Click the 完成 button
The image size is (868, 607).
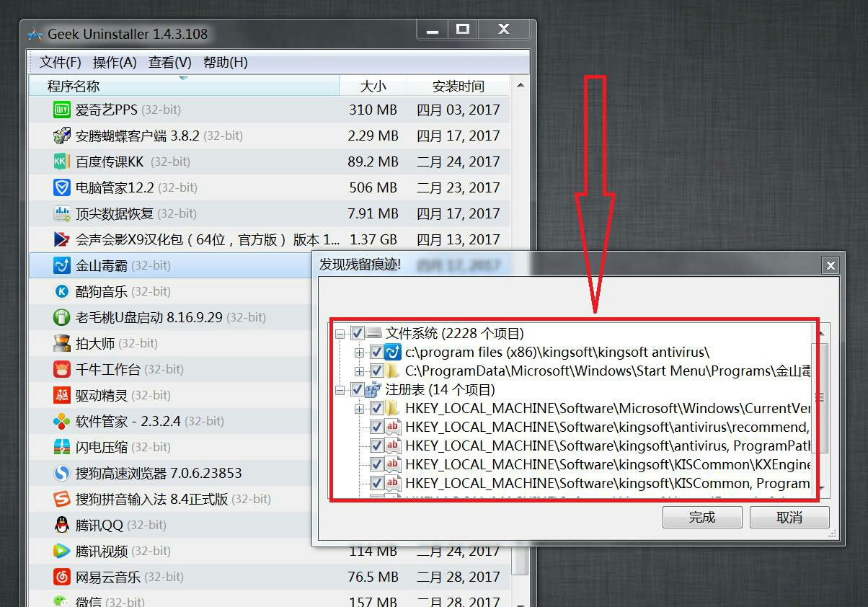tap(702, 517)
